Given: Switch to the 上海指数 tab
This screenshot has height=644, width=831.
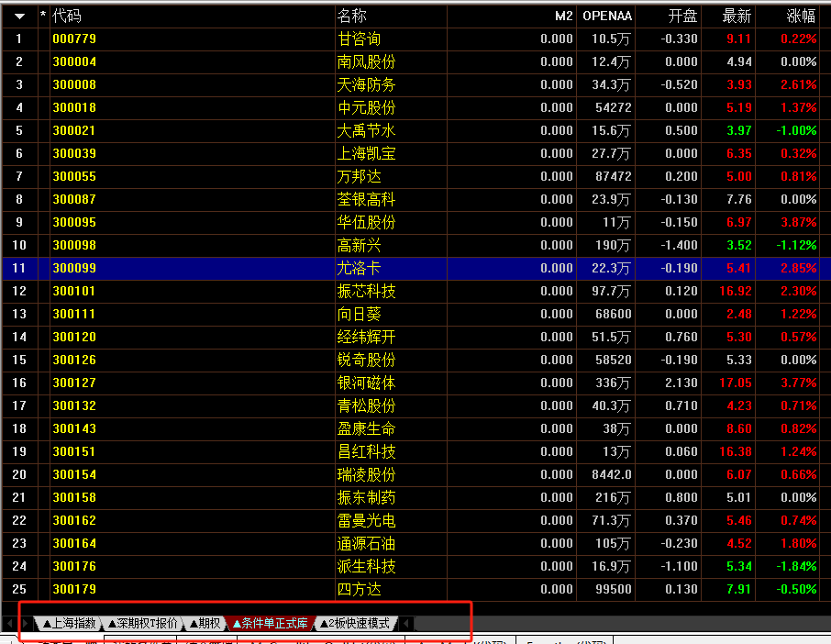Looking at the screenshot, I should point(69,623).
